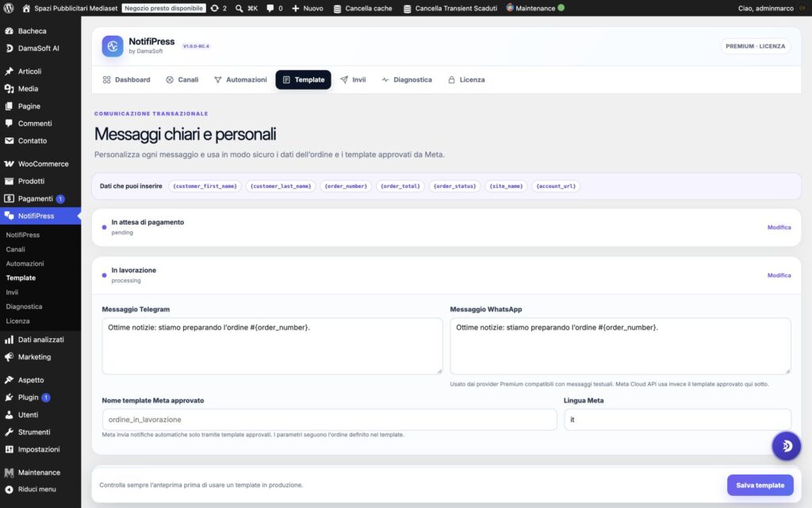Viewport: 812px width, 508px height.
Task: Focus the Lingua Meta field
Action: point(677,419)
